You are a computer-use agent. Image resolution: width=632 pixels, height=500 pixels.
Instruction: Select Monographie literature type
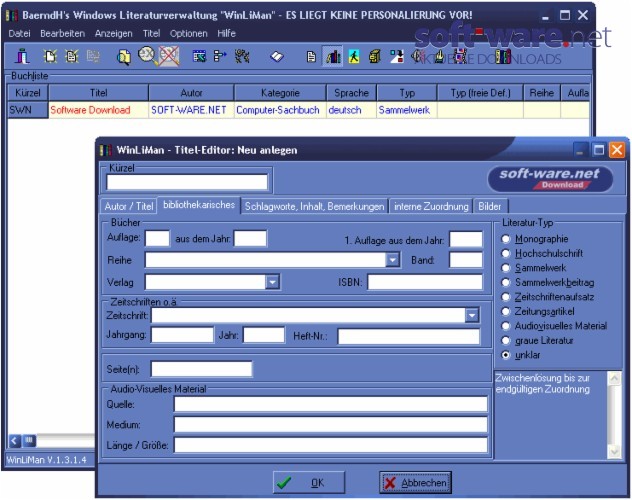tap(505, 239)
